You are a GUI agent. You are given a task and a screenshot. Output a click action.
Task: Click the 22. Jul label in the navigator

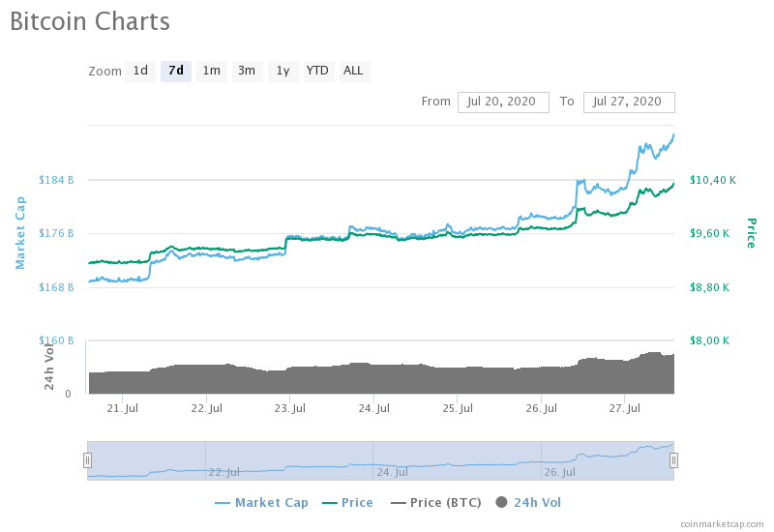pos(224,472)
